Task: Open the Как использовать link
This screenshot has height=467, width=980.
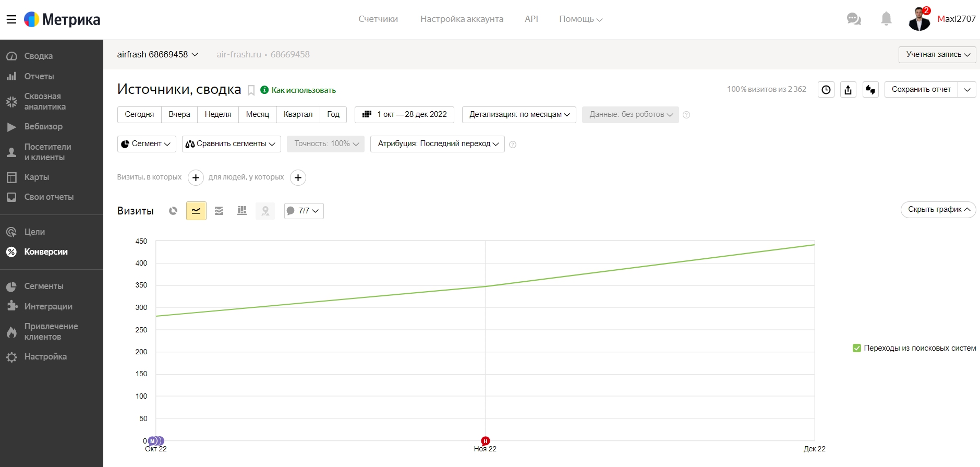Action: (304, 90)
